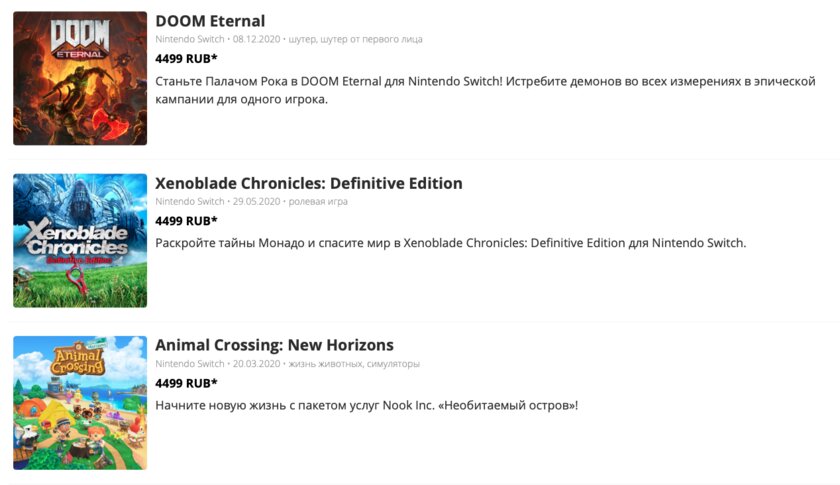The image size is (840, 485).
Task: Open Animal Crossing: New Horizons title
Action: point(274,345)
